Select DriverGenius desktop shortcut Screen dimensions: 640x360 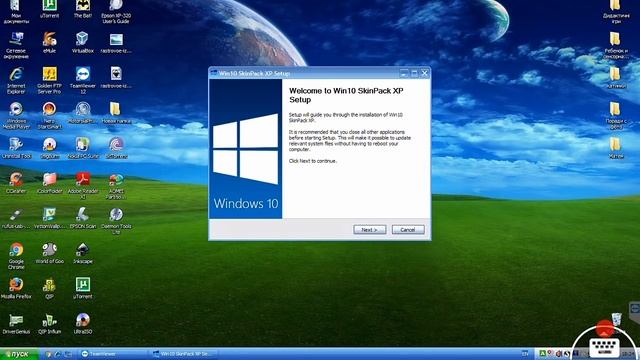click(16, 323)
